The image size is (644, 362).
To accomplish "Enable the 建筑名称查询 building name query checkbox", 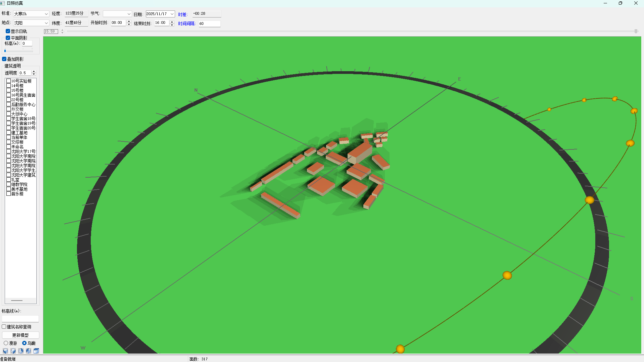I will (4, 327).
